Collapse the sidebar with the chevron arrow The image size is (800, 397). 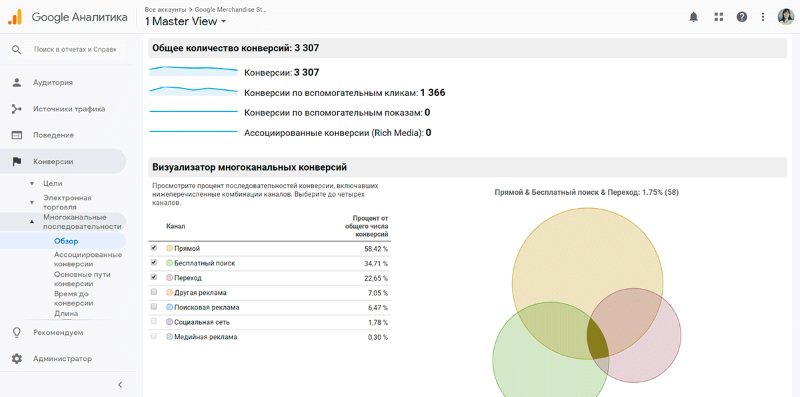point(120,385)
